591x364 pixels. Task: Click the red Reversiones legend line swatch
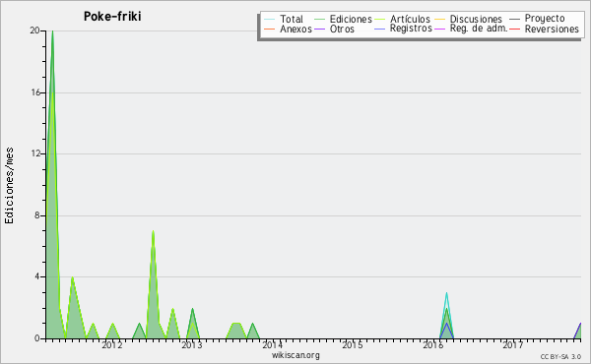pos(514,29)
